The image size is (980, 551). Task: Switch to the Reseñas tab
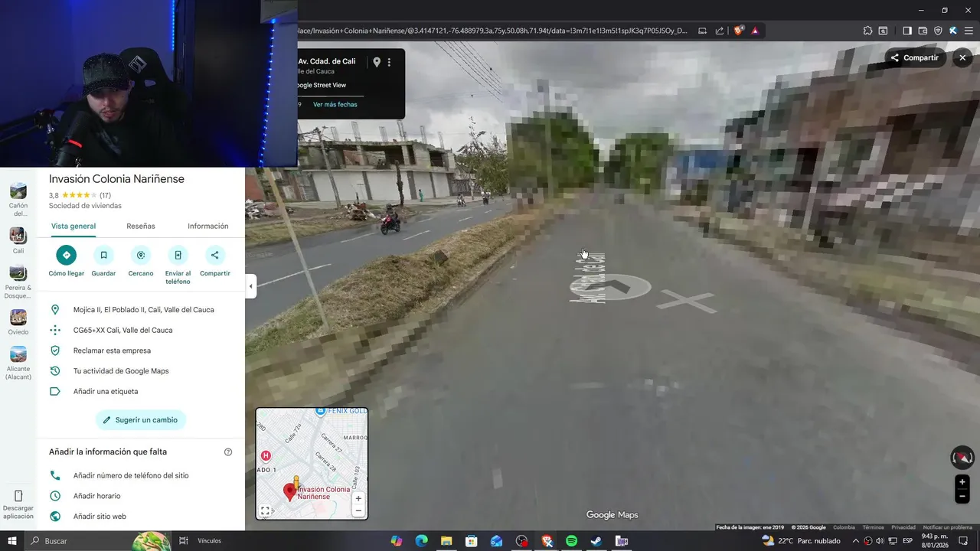141,226
